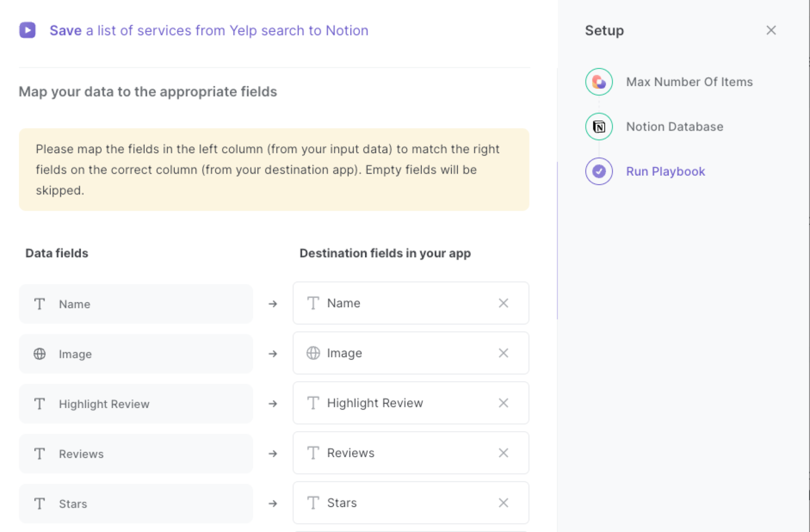Remove the Reviews destination mapping
The image size is (810, 532).
(x=503, y=453)
